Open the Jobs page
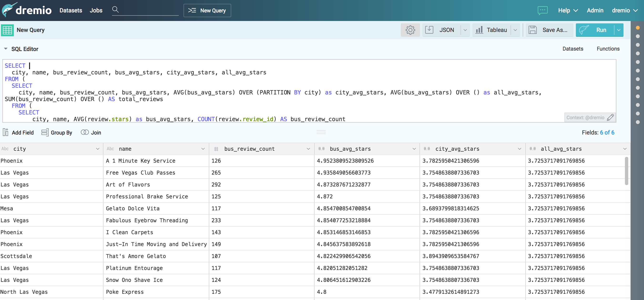 tap(96, 10)
